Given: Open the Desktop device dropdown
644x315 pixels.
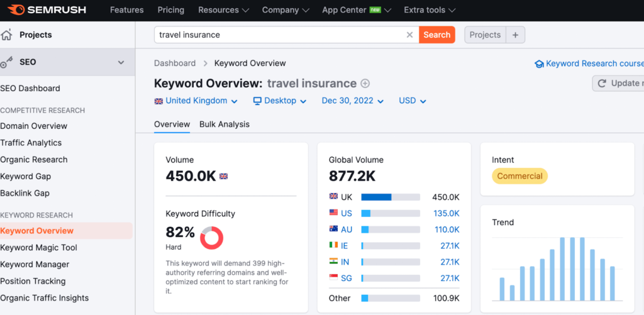Looking at the screenshot, I should [x=279, y=101].
